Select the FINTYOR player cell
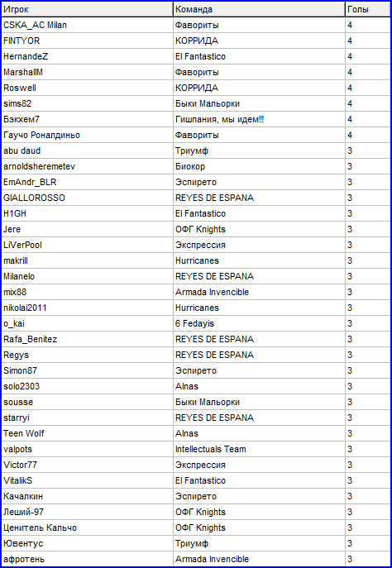This screenshot has height=568, width=392. point(88,41)
